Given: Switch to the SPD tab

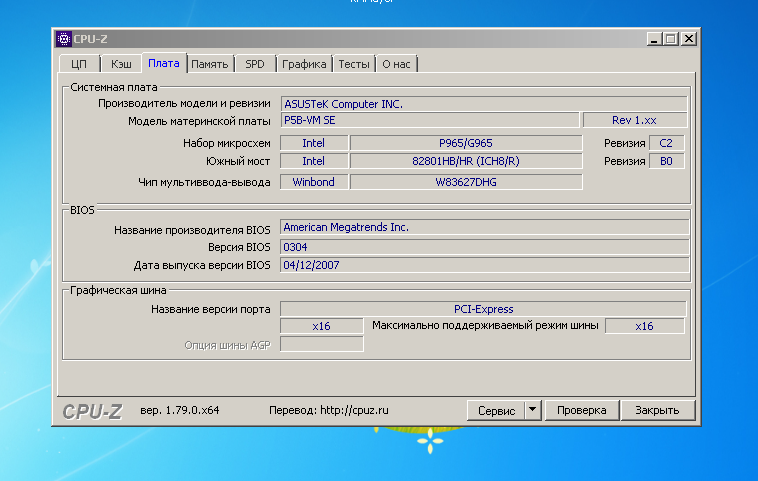Looking at the screenshot, I should click(255, 64).
